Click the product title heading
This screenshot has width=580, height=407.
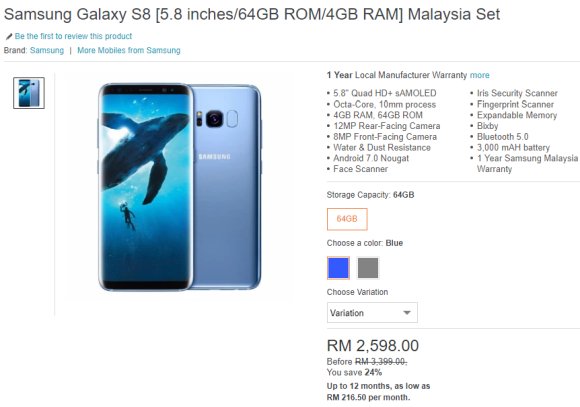(x=252, y=14)
